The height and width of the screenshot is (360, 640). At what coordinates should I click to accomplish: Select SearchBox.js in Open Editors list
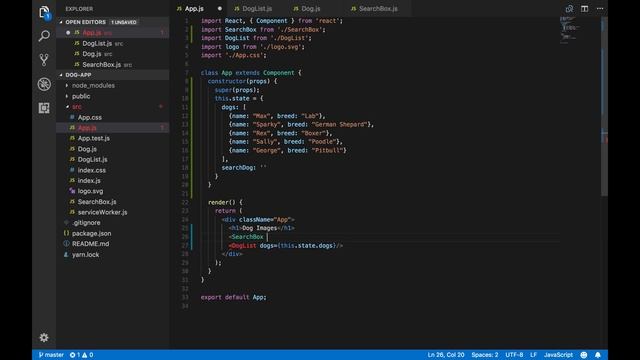pyautogui.click(x=113, y=64)
